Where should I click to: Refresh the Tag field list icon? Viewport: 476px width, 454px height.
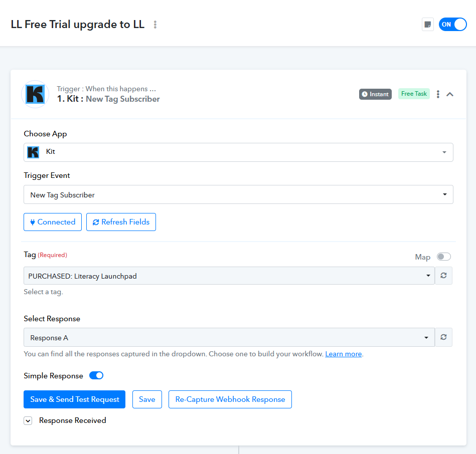(443, 276)
